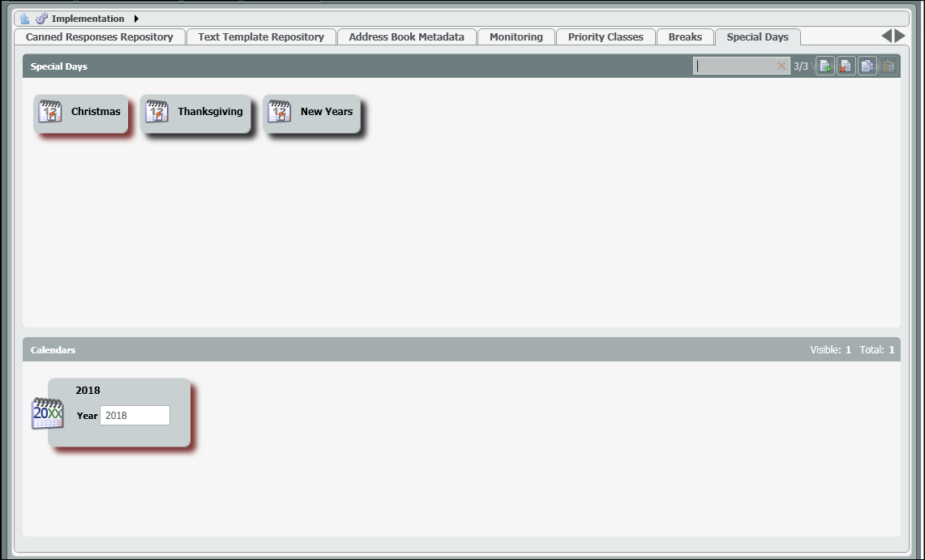Click the home icon in the breadcrumb
The image size is (925, 560).
pyautogui.click(x=24, y=19)
